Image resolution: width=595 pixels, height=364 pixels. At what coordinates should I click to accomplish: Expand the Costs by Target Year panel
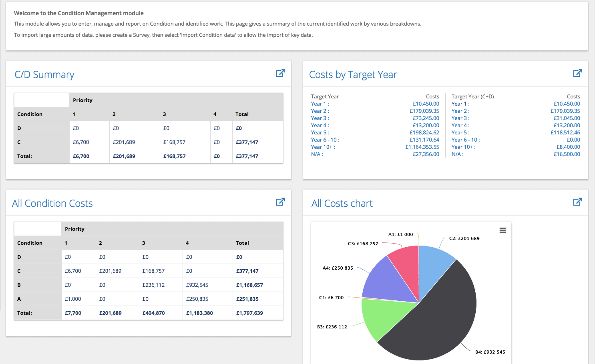578,73
